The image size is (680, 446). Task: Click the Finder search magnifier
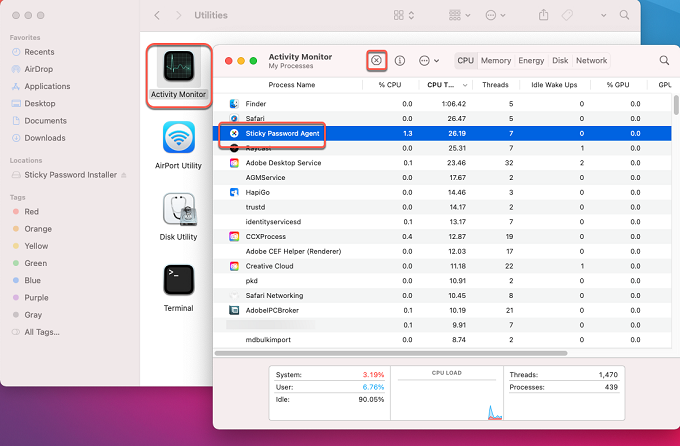pos(624,15)
